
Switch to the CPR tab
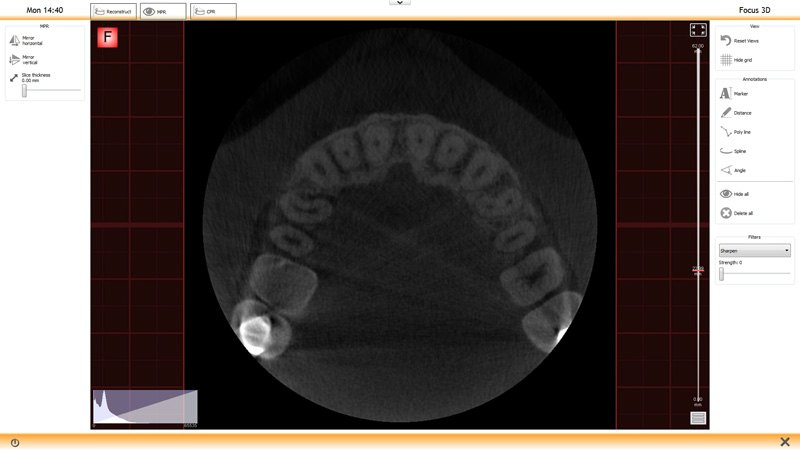click(x=213, y=12)
